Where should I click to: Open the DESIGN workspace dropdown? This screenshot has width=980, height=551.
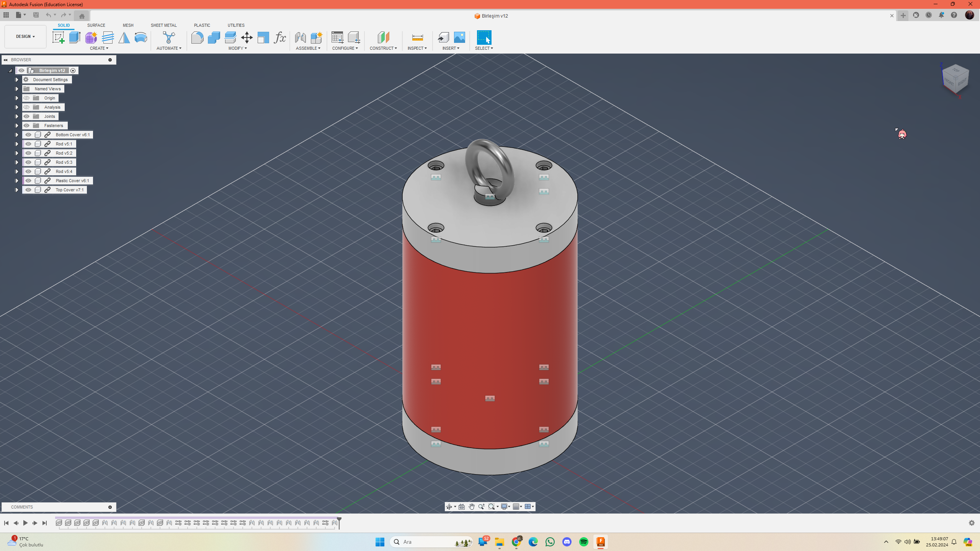25,37
